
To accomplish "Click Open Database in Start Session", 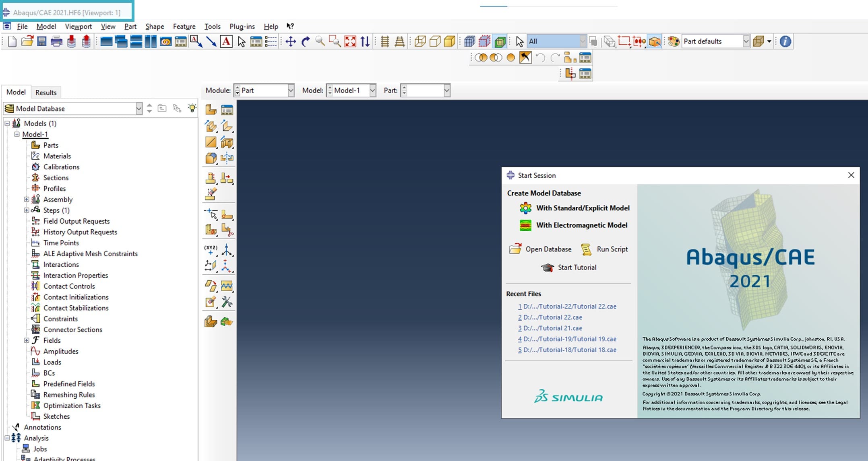I will [x=540, y=249].
